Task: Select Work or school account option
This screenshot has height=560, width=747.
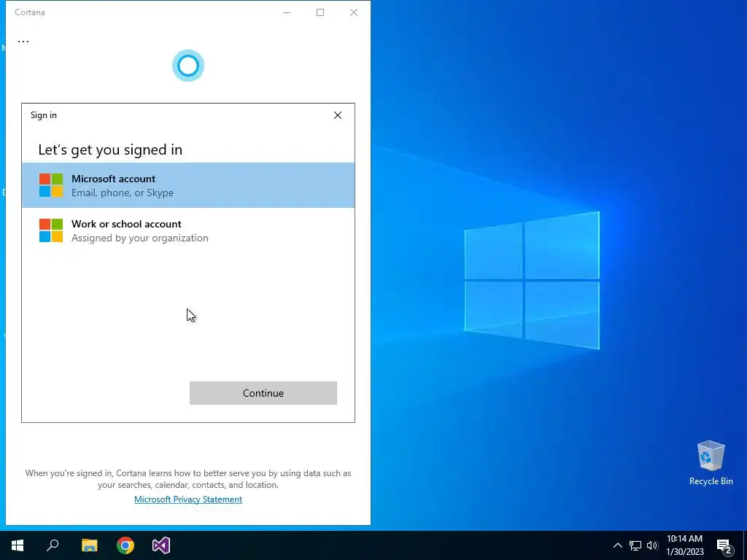Action: (x=188, y=230)
